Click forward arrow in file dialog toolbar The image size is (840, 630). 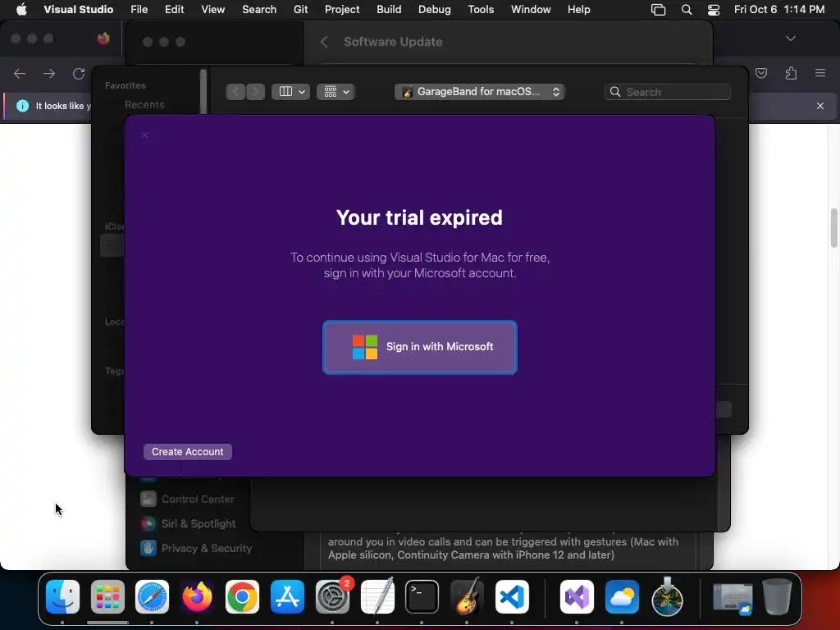[x=256, y=92]
